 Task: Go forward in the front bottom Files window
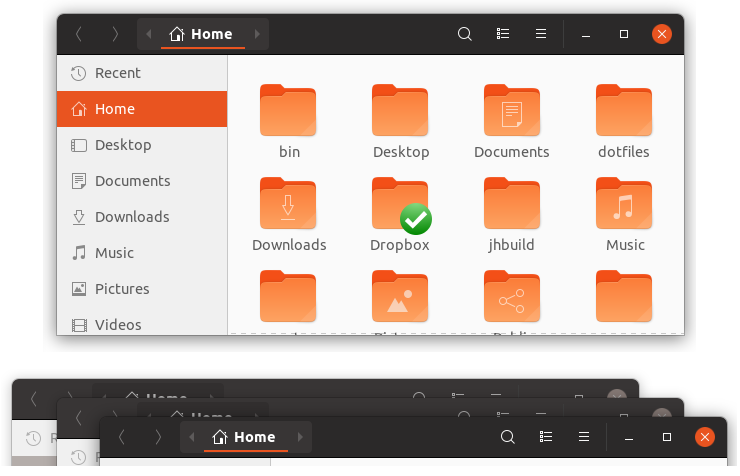pos(158,437)
